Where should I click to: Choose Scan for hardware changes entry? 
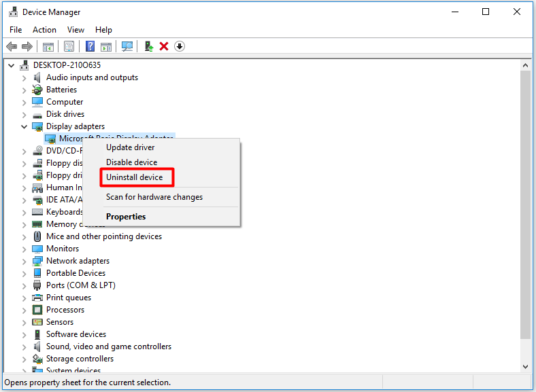[154, 197]
